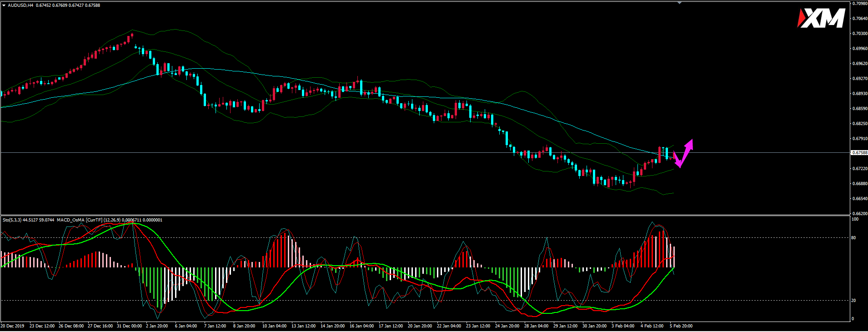Click the 5 Feb 20:00 time label

pyautogui.click(x=681, y=326)
